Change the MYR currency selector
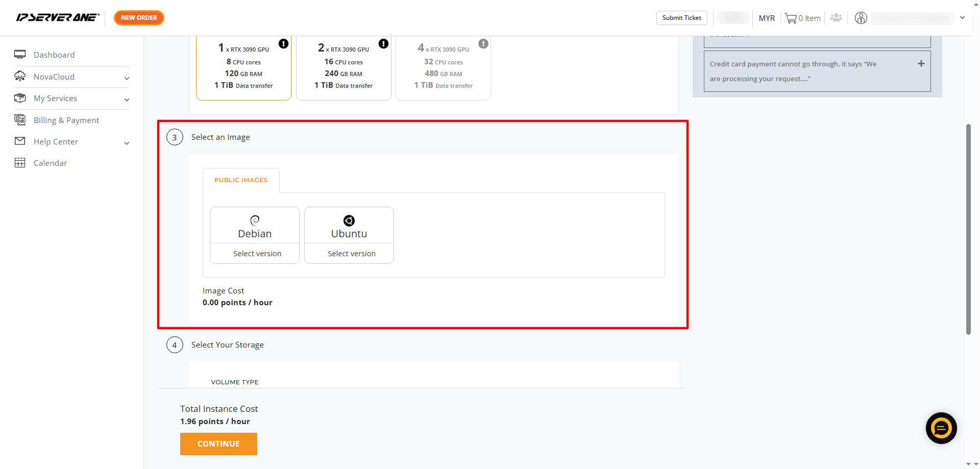Screen dimensions: 980x469 (767, 18)
